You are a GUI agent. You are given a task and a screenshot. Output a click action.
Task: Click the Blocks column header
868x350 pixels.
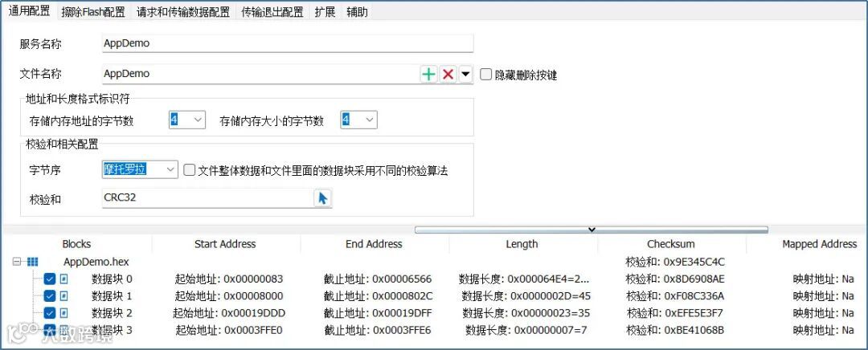pos(76,244)
